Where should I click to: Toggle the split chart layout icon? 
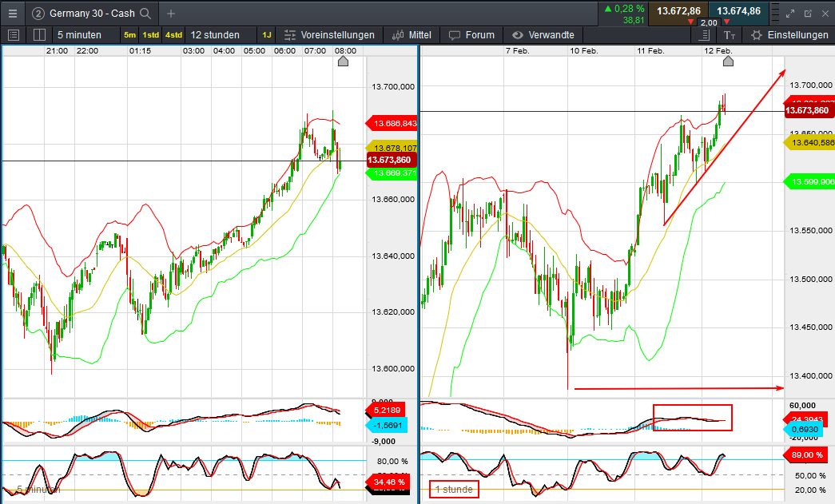click(39, 35)
